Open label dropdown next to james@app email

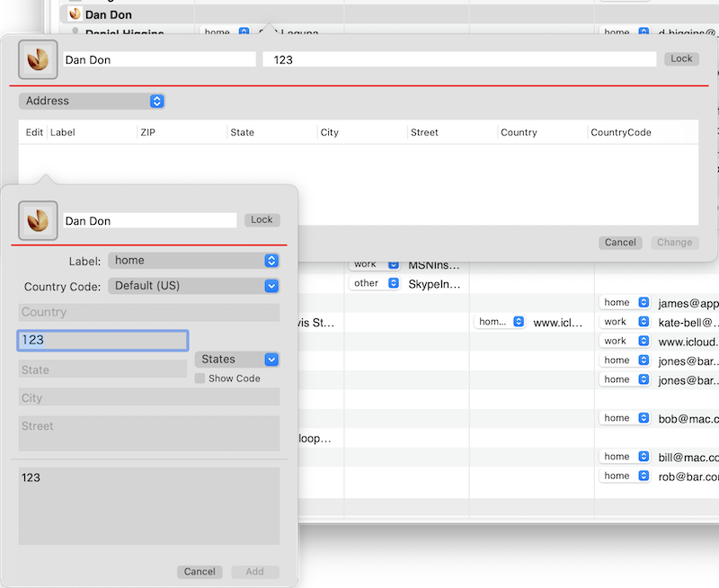coord(625,302)
